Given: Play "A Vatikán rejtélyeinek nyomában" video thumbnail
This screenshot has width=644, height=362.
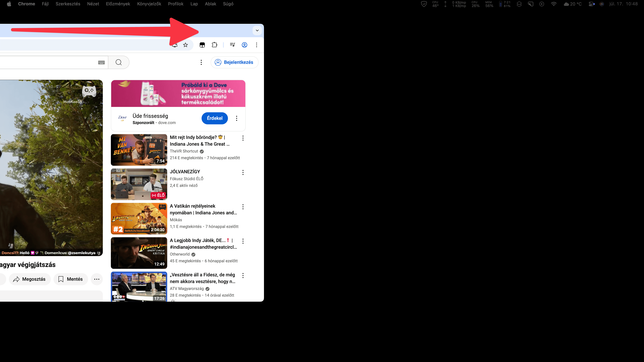Looking at the screenshot, I should [x=139, y=219].
